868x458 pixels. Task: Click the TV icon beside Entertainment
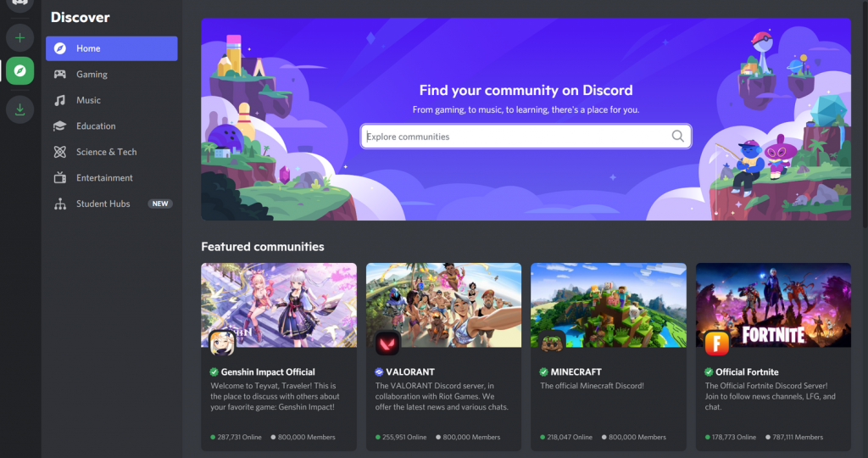60,178
